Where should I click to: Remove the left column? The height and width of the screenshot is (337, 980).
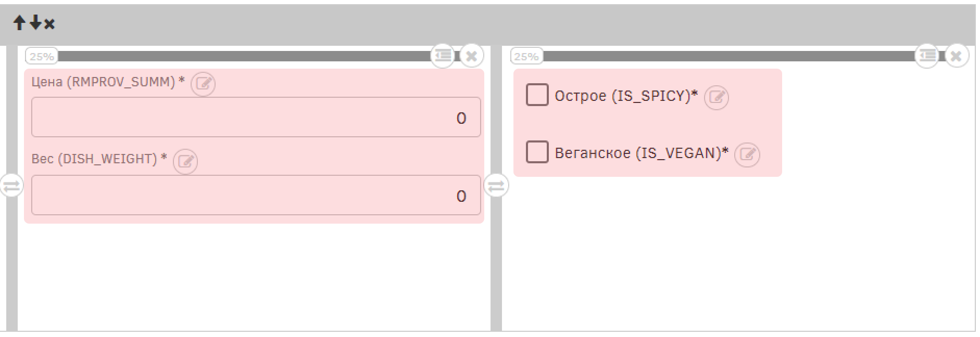[472, 56]
